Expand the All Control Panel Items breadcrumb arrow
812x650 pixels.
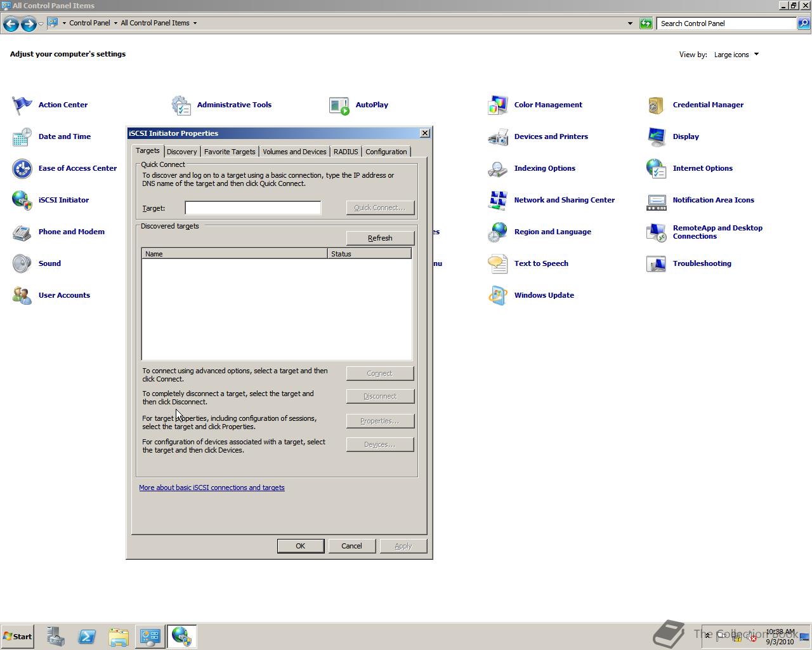[x=195, y=23]
